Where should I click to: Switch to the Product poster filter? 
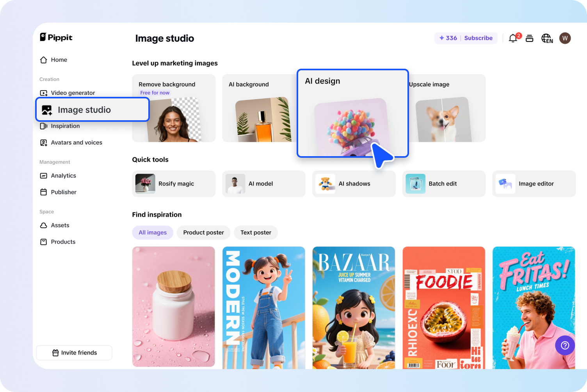pyautogui.click(x=203, y=232)
